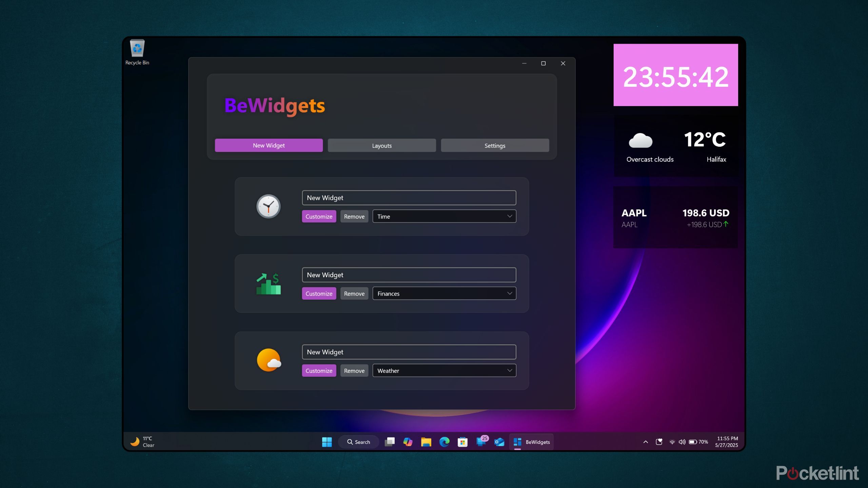
Task: Maximize the BeWidgets window
Action: click(x=543, y=63)
